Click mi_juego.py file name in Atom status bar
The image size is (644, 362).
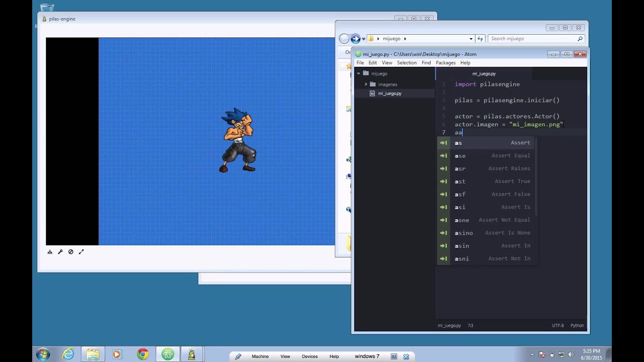pos(449,325)
